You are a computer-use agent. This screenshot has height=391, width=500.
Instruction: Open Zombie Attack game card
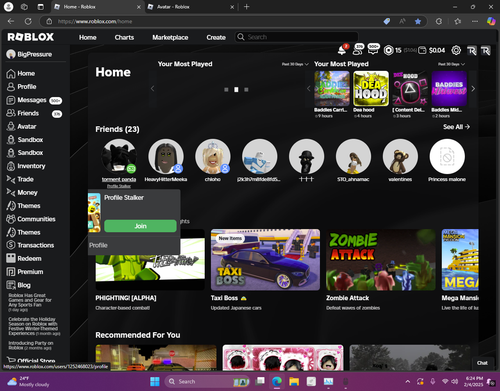coord(381,260)
